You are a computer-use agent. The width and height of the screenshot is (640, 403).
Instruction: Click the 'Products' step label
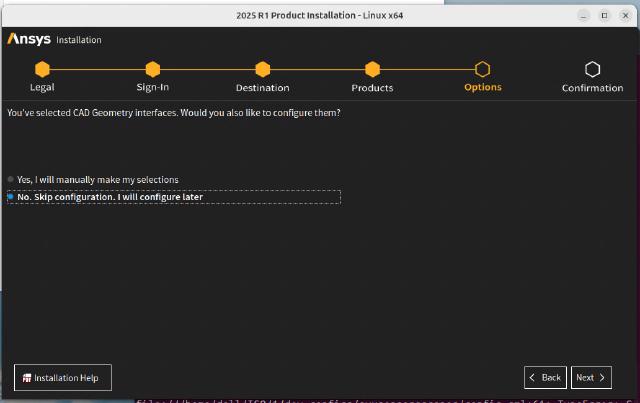(x=372, y=88)
